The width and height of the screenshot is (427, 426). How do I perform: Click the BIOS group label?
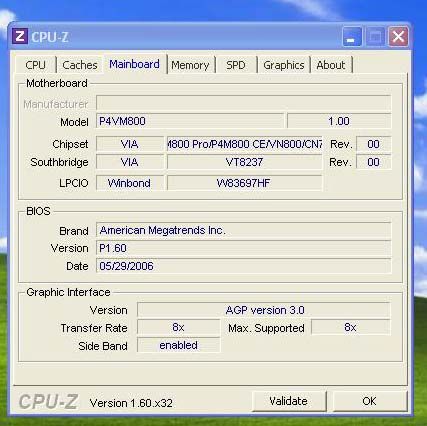[x=38, y=211]
